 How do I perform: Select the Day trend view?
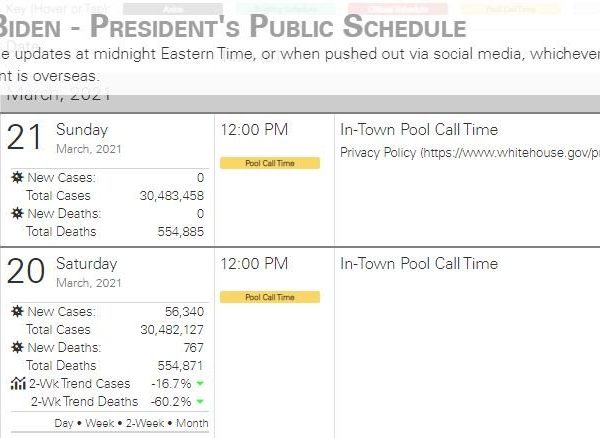(x=64, y=424)
